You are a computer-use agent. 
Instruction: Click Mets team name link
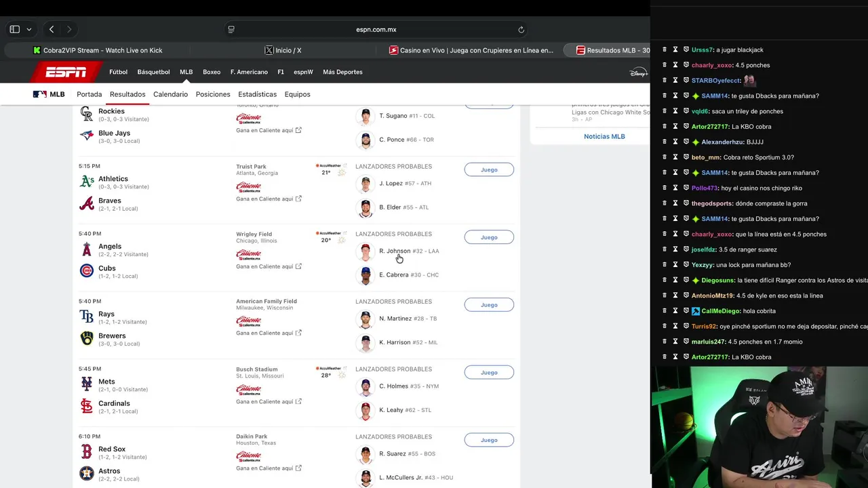click(106, 382)
